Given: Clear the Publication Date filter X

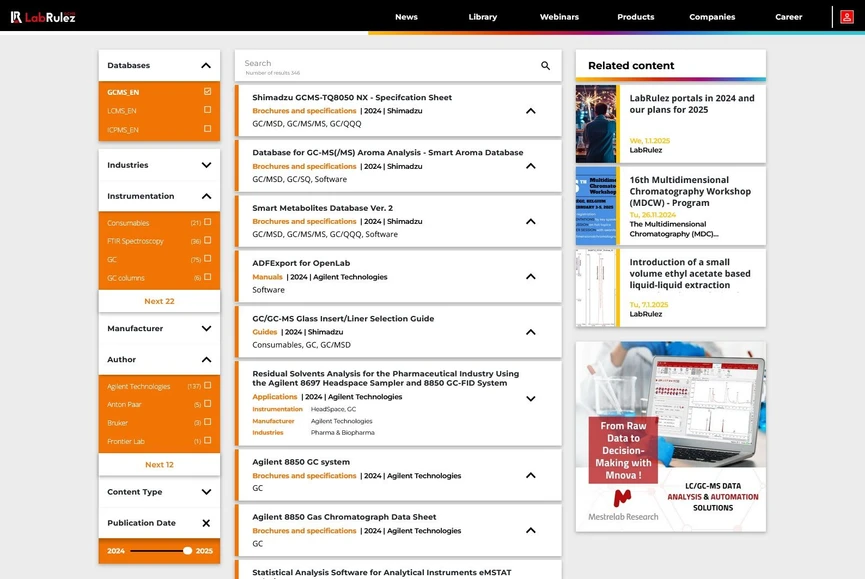Looking at the screenshot, I should (206, 523).
